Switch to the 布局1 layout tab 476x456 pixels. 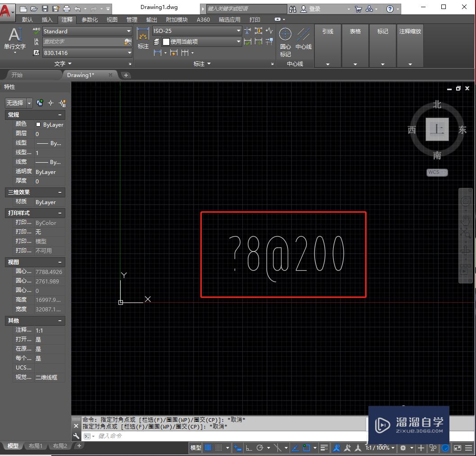tap(36, 446)
